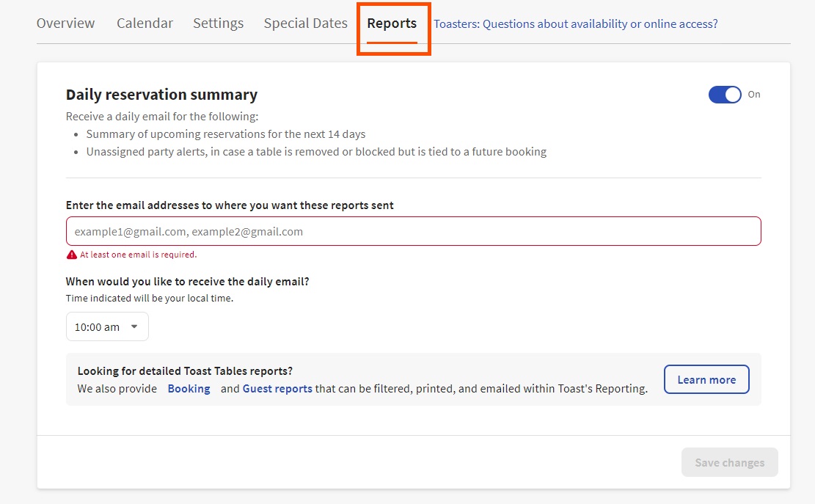Focus the email addresses input field

coord(413,231)
